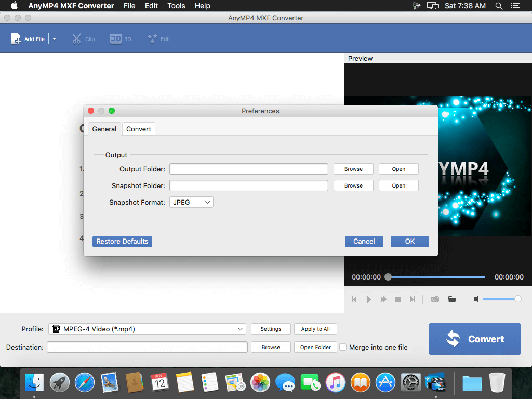Screen dimensions: 532x399
Task: Browse for the Snapshot Folder
Action: coord(353,185)
